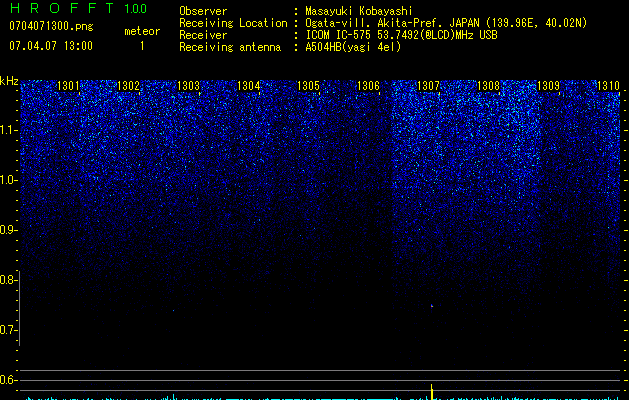Click the 1306 time marker
This screenshot has height=400, width=629.
(x=368, y=86)
